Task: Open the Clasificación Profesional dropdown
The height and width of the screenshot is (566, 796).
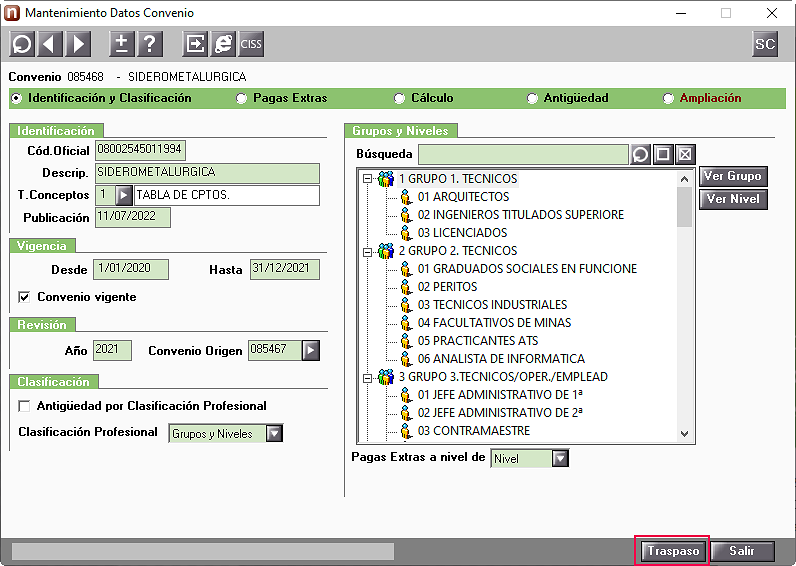Action: point(274,434)
